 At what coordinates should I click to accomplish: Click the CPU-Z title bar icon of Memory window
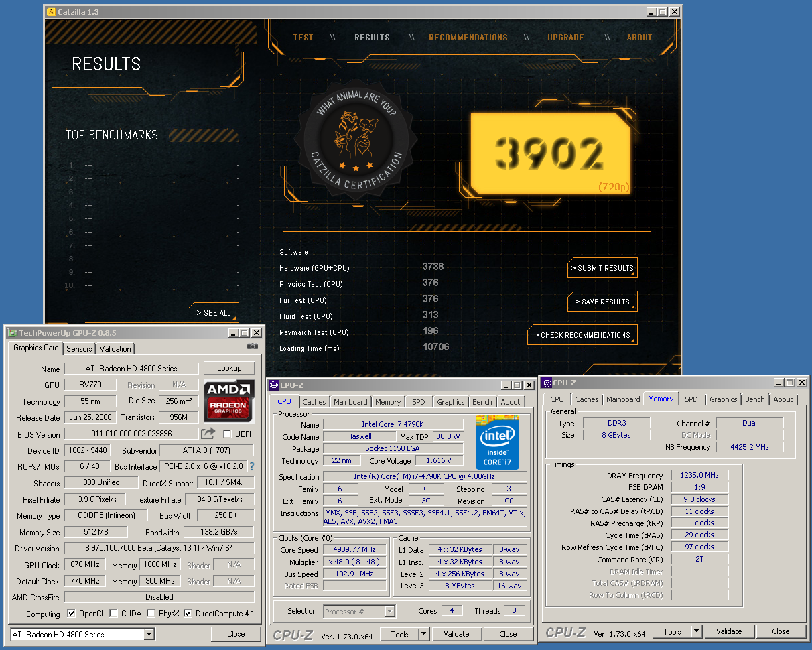(547, 383)
